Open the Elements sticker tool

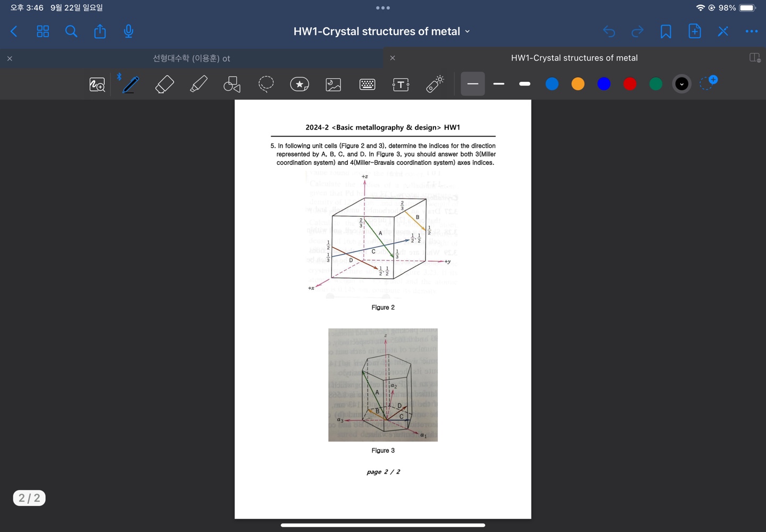tap(299, 84)
